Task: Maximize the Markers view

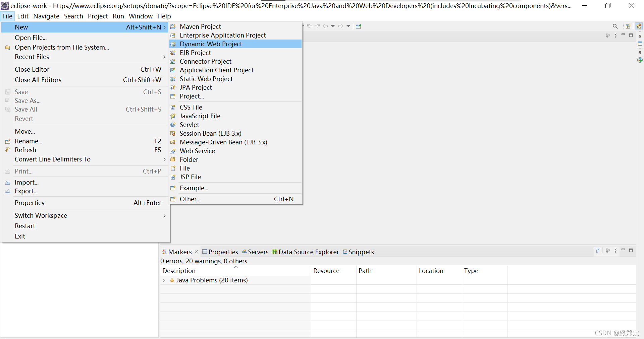Action: [x=632, y=250]
